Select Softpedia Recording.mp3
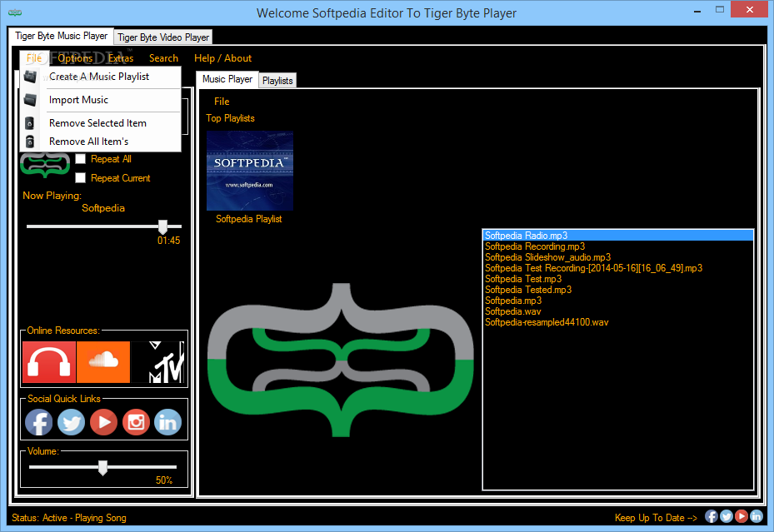This screenshot has height=532, width=774. click(x=618, y=246)
